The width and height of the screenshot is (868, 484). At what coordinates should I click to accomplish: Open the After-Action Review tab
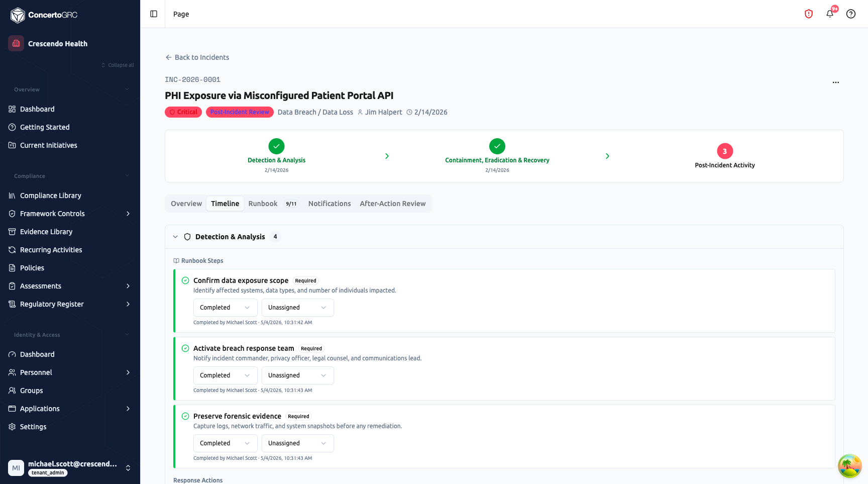pos(393,204)
